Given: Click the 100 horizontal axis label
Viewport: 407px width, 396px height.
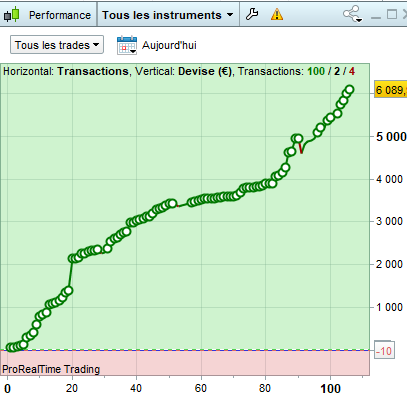Looking at the screenshot, I should click(x=330, y=389).
